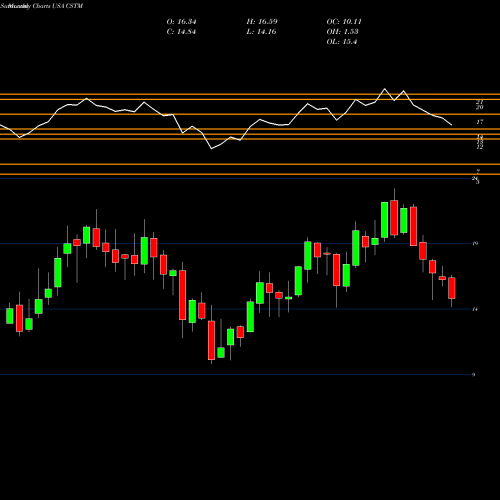Click the 'Charts USA CSTM' chart title
The image size is (500, 500).
coord(57,6)
